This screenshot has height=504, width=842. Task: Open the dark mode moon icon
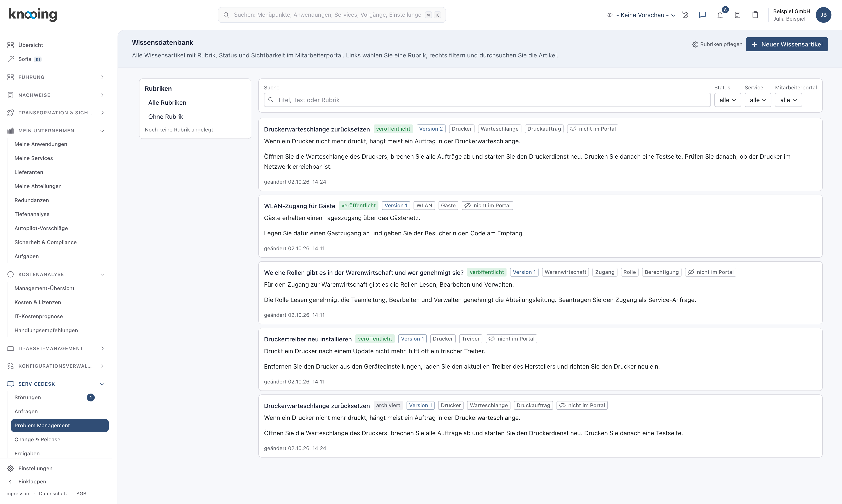click(685, 15)
